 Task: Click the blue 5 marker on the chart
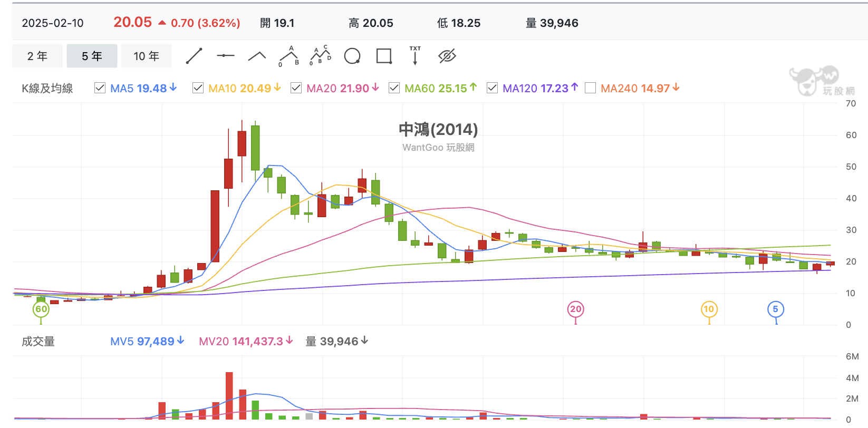coord(775,309)
